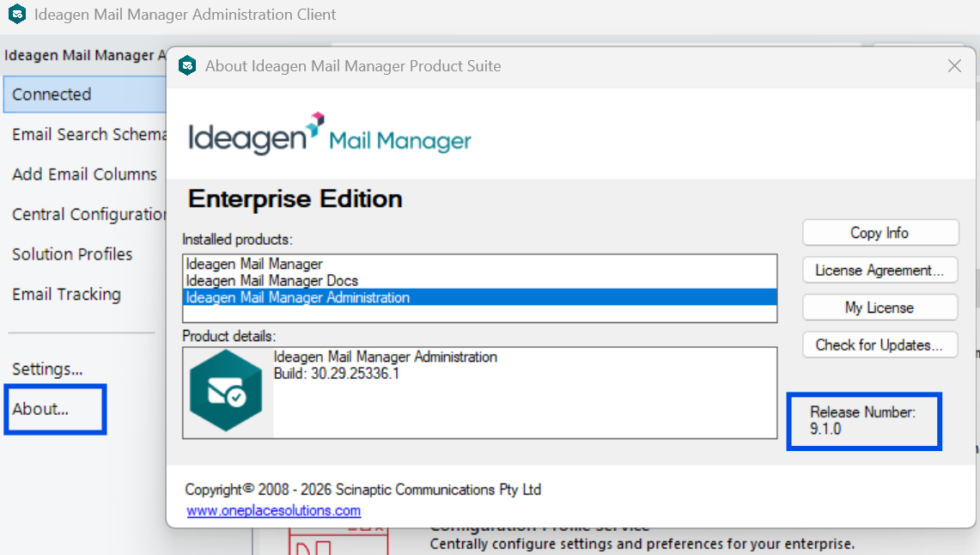Click the Installed products: label
This screenshot has height=555, width=980.
(237, 240)
